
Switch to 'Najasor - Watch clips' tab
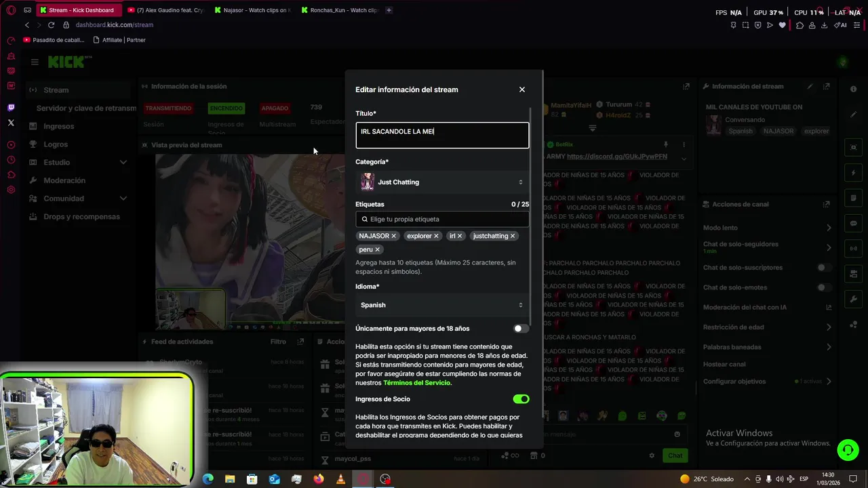[x=253, y=10]
